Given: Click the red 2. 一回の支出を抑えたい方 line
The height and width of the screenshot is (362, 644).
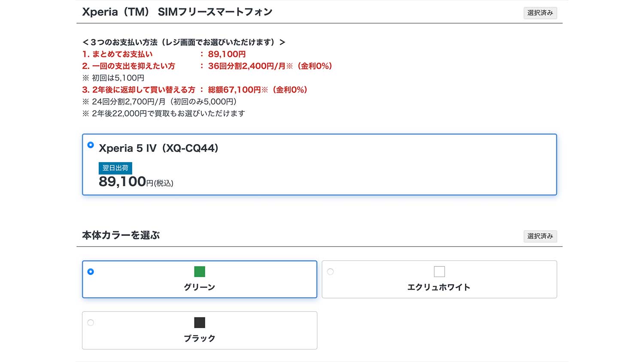Looking at the screenshot, I should tap(207, 66).
